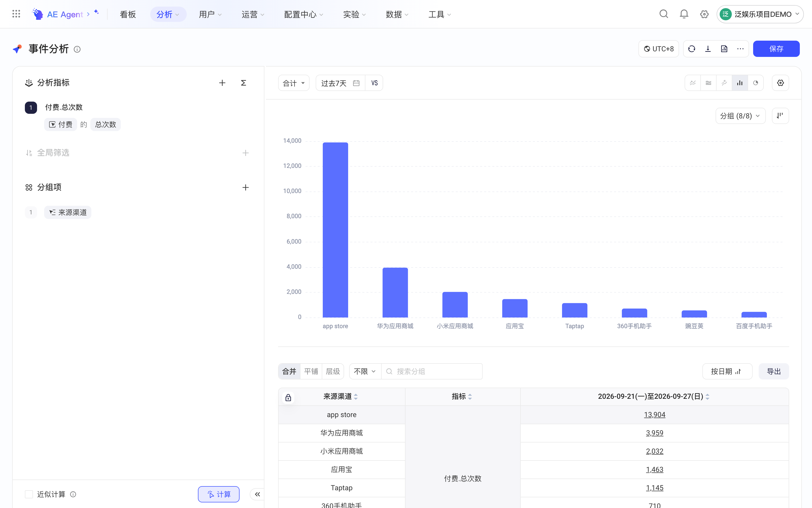
Task: Click the download icon in header toolbar
Action: click(x=708, y=49)
